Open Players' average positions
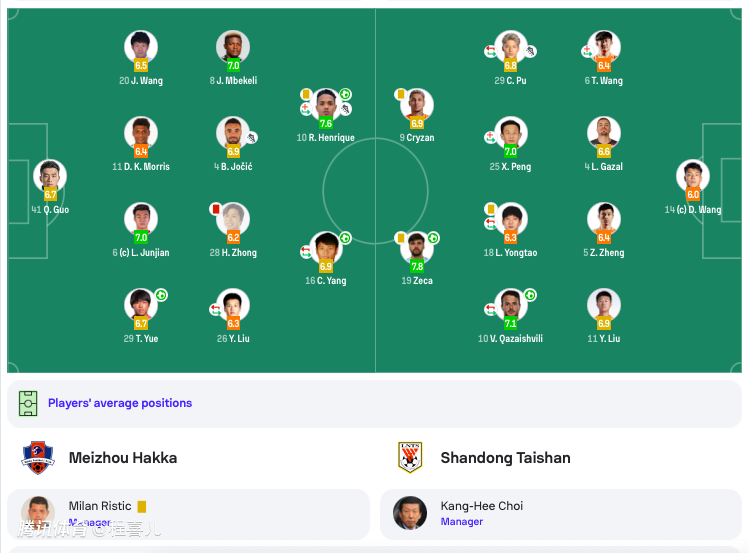 tap(120, 403)
